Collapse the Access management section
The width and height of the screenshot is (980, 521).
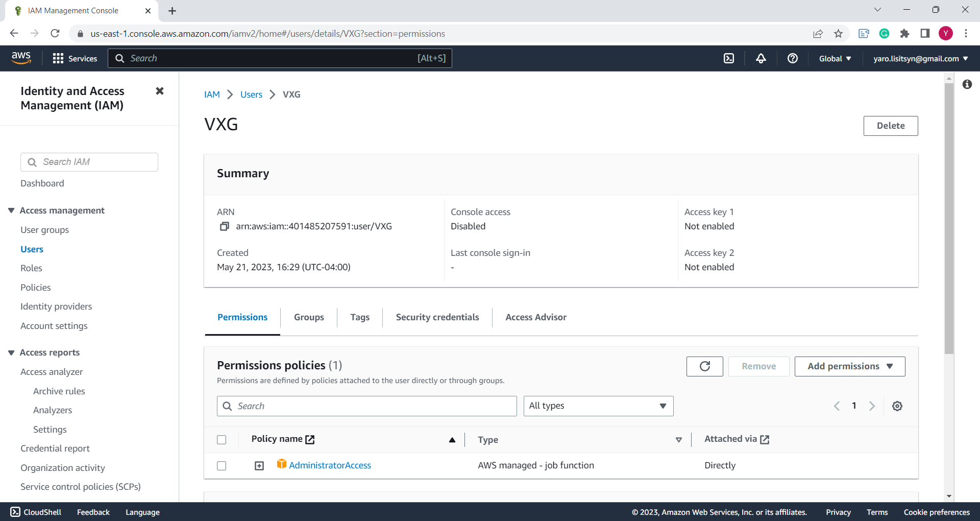tap(11, 210)
